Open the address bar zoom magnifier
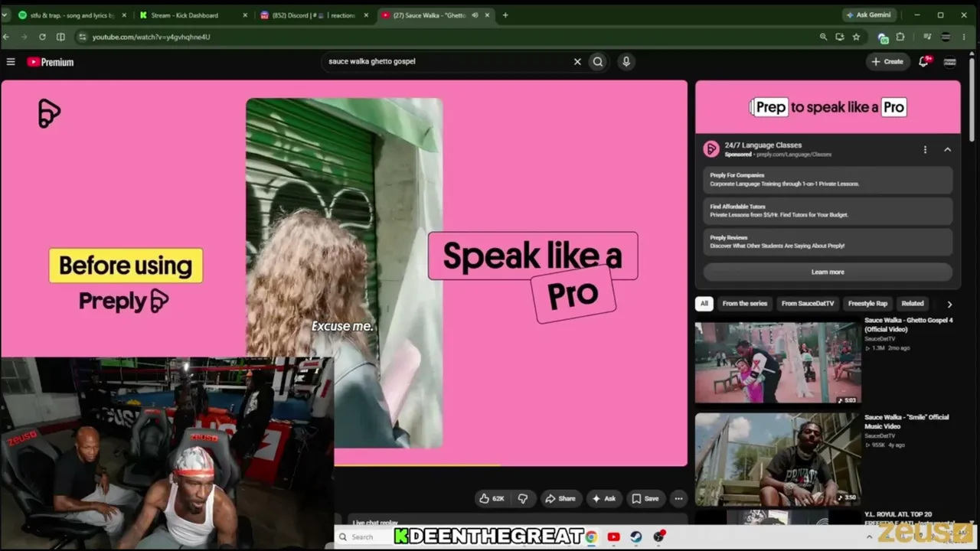This screenshot has width=980, height=551. (823, 37)
